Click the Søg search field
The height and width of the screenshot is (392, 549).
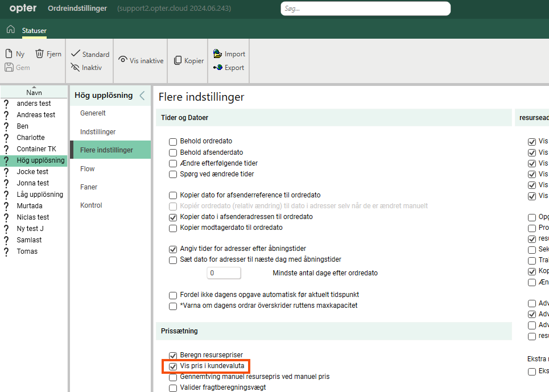[365, 9]
